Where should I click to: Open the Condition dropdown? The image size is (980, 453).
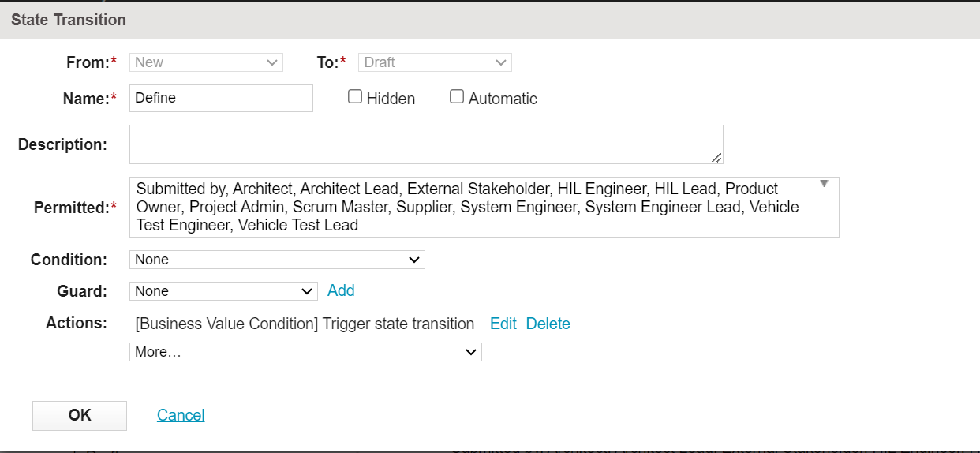277,260
